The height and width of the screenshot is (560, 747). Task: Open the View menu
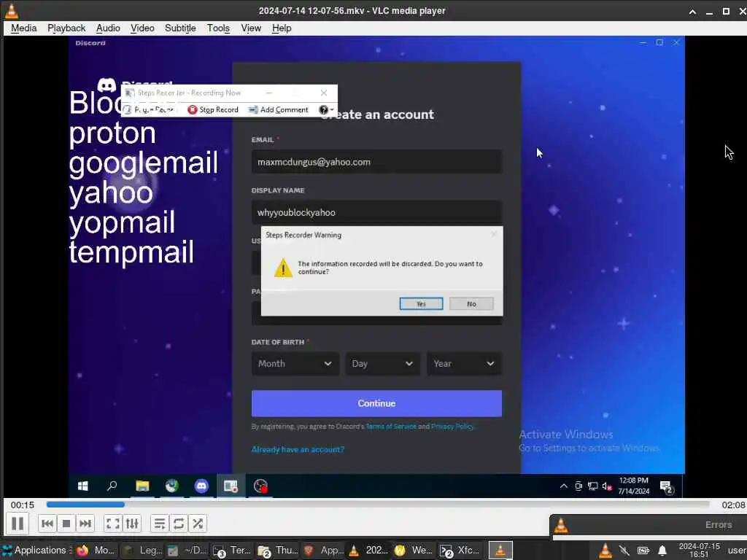coord(251,28)
